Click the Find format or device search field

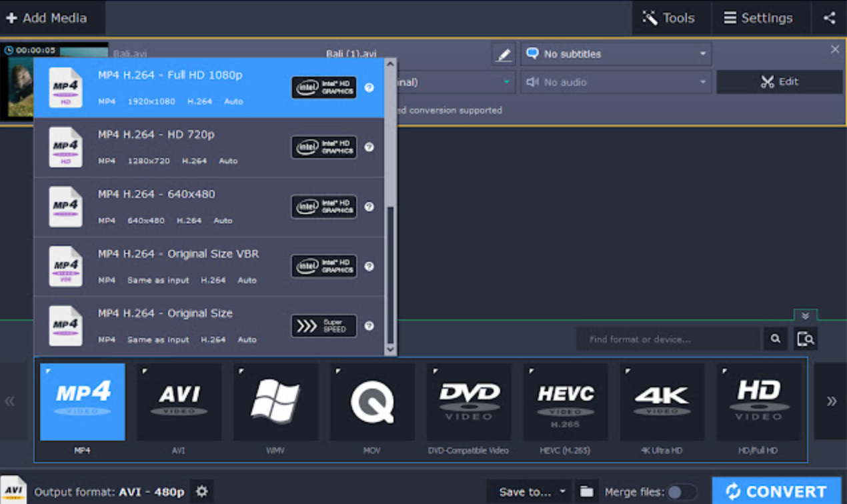[668, 339]
